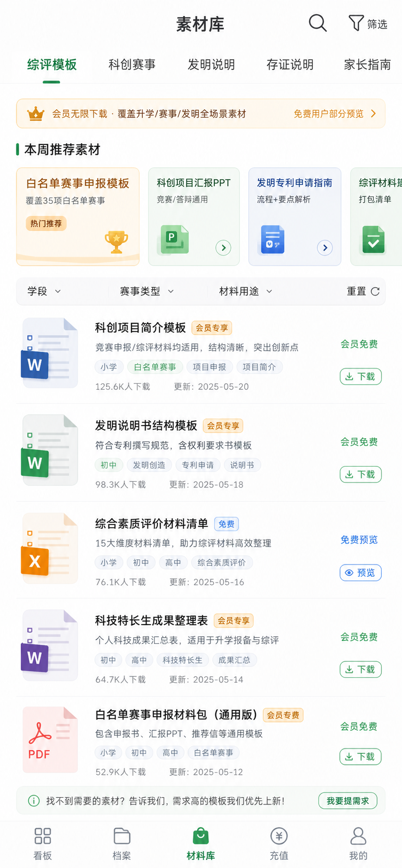Tap 免费预览 label on 综合素质评价材料清单

click(x=359, y=539)
